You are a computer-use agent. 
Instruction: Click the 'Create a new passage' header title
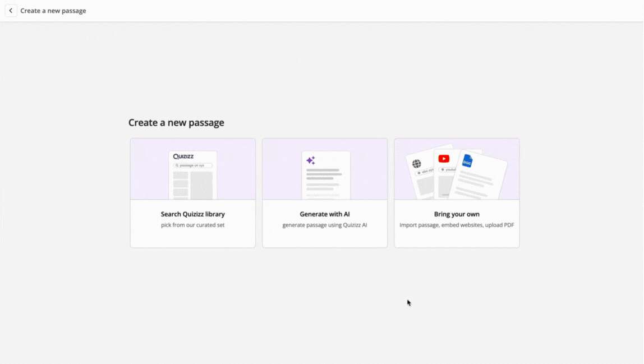click(x=53, y=11)
